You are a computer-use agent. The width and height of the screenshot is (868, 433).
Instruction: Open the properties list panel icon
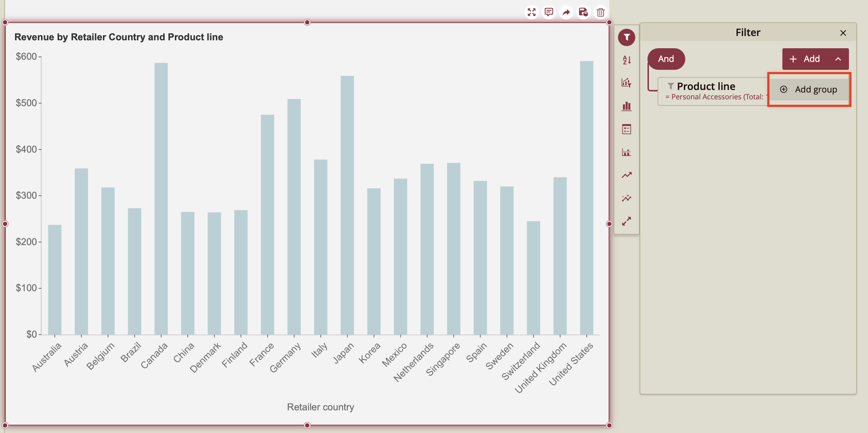[627, 129]
